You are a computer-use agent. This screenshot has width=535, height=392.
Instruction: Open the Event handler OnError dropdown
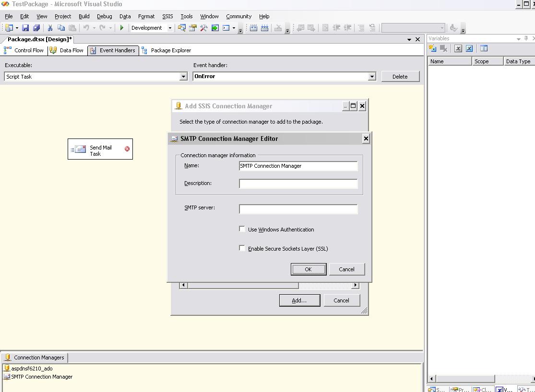pyautogui.click(x=372, y=77)
